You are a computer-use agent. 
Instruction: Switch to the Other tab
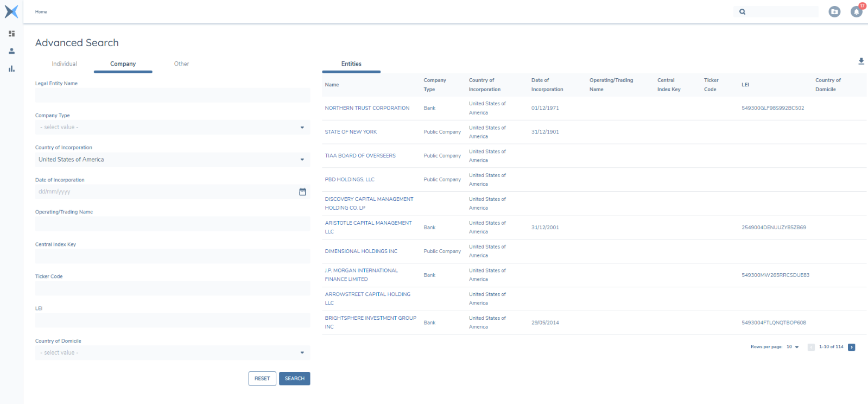click(x=181, y=64)
